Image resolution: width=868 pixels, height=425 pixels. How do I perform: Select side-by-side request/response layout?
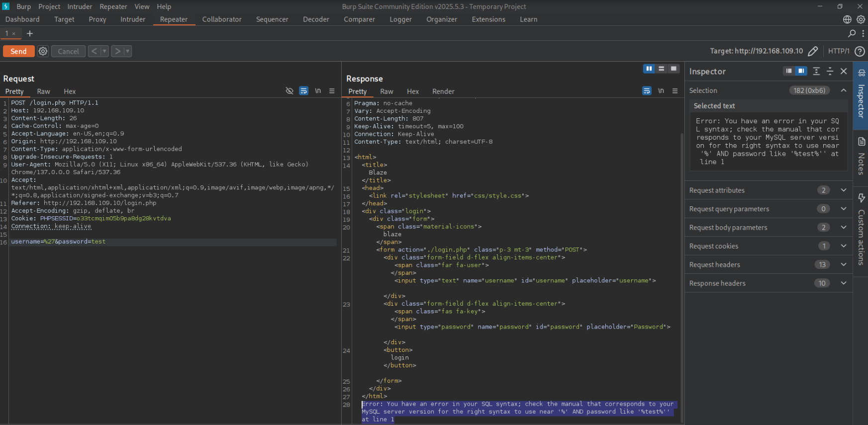649,69
